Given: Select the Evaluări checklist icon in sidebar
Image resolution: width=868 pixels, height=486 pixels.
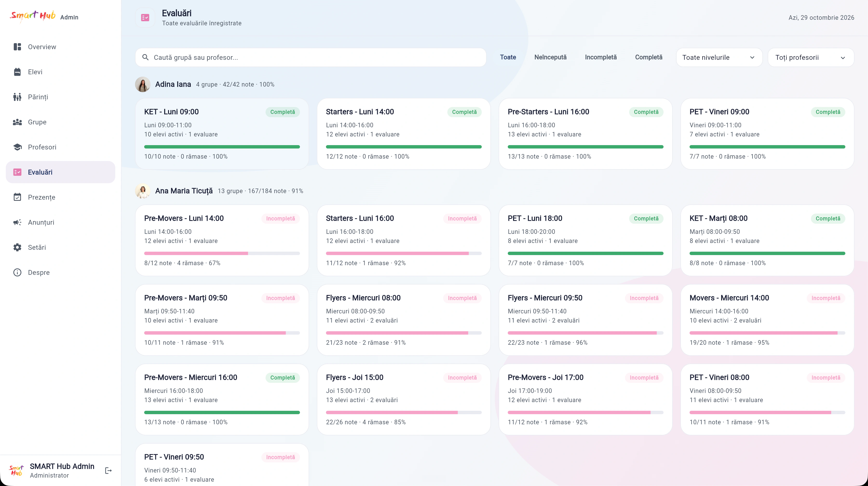Looking at the screenshot, I should tap(17, 172).
